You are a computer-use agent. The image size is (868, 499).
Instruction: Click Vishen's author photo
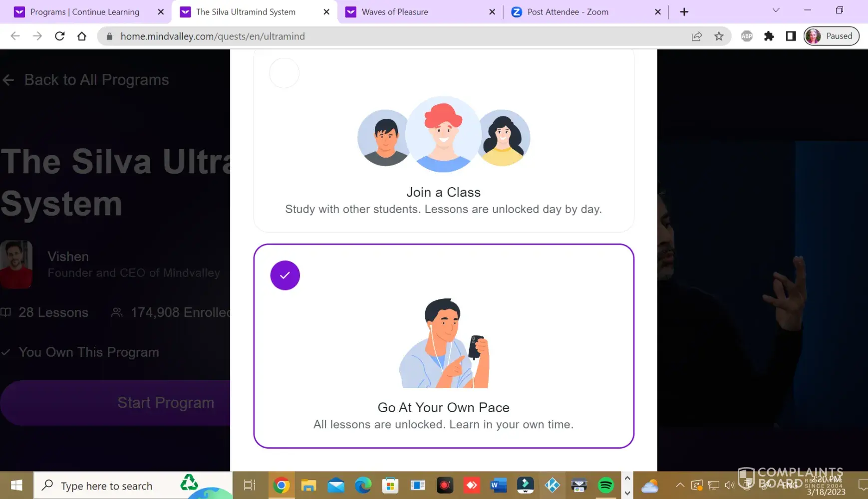tap(16, 264)
